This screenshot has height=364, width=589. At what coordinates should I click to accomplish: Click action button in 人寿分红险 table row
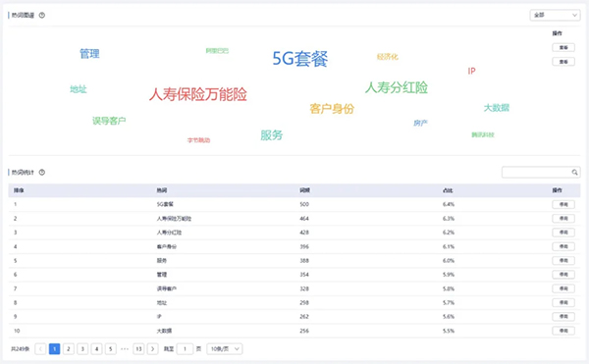pyautogui.click(x=563, y=233)
